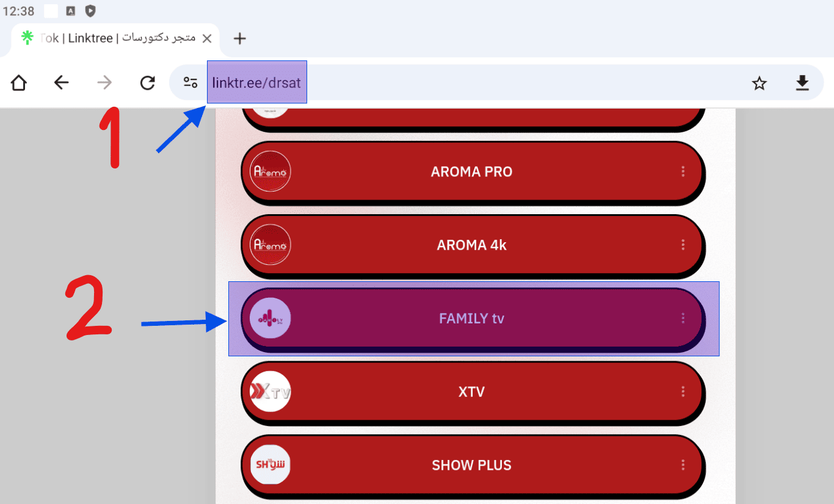Image resolution: width=834 pixels, height=504 pixels.
Task: Open three-dot menu on FAMILY tv
Action: tap(683, 319)
